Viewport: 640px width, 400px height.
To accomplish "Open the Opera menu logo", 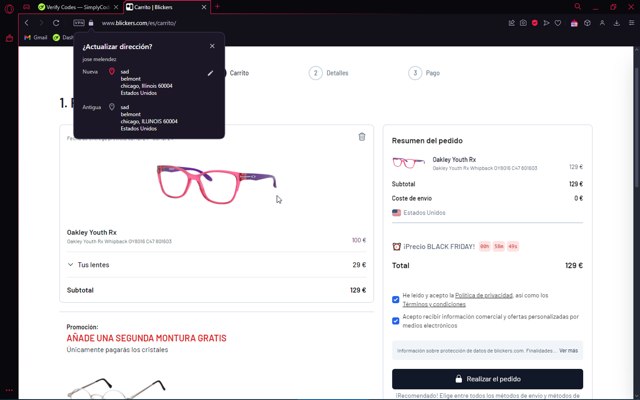I will (9, 7).
